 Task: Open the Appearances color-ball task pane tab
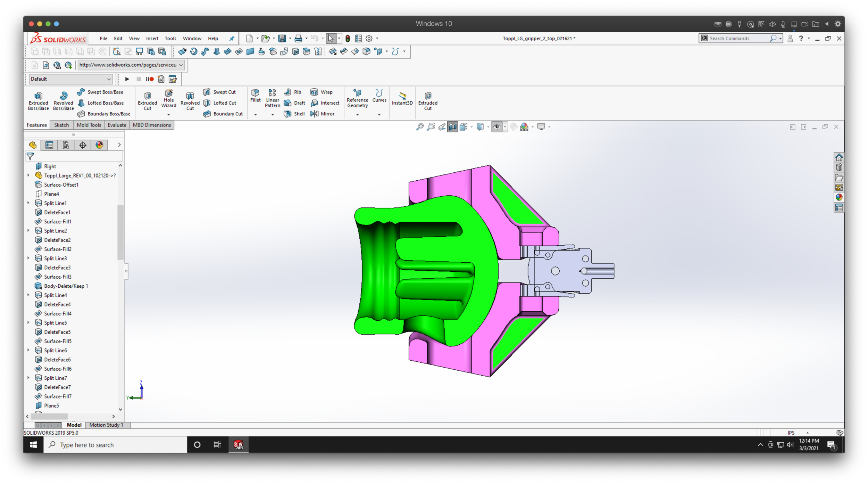pyautogui.click(x=839, y=197)
